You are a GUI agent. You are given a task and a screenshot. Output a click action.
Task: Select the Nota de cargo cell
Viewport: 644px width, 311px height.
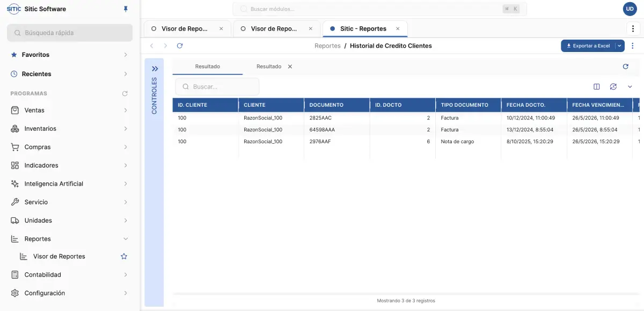[468, 142]
